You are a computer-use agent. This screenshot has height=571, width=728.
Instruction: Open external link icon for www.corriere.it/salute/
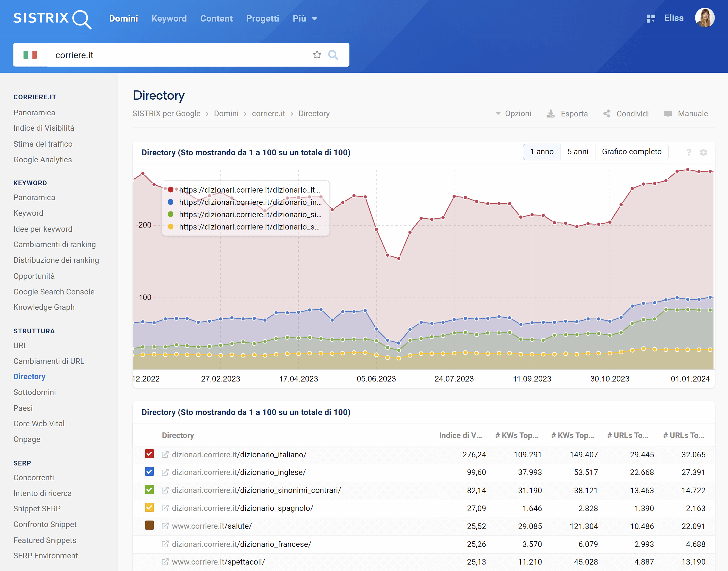(x=165, y=526)
